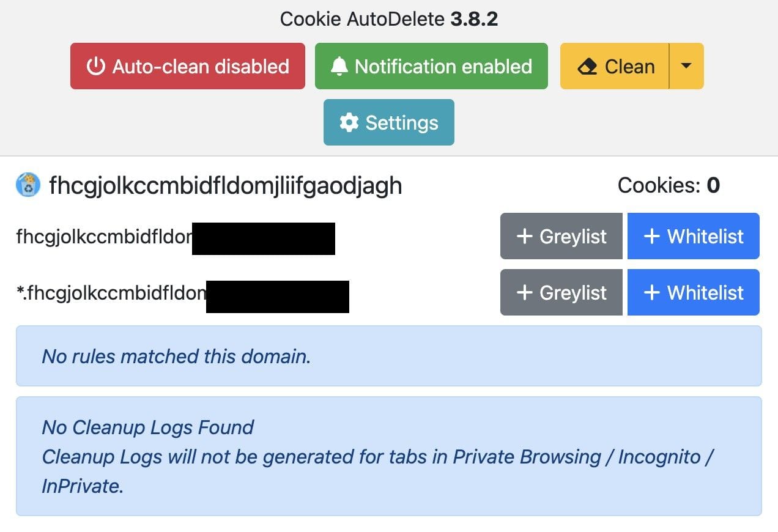Run the yellow Clean button

coord(615,66)
